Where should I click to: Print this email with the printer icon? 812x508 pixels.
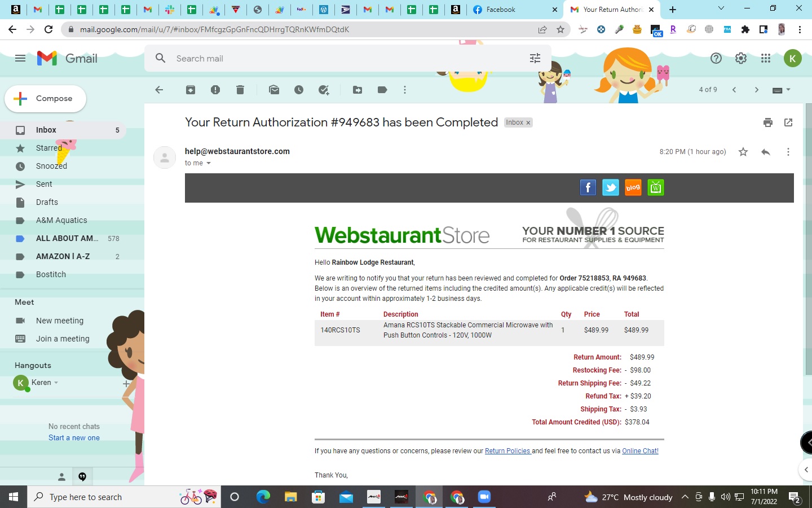point(768,122)
